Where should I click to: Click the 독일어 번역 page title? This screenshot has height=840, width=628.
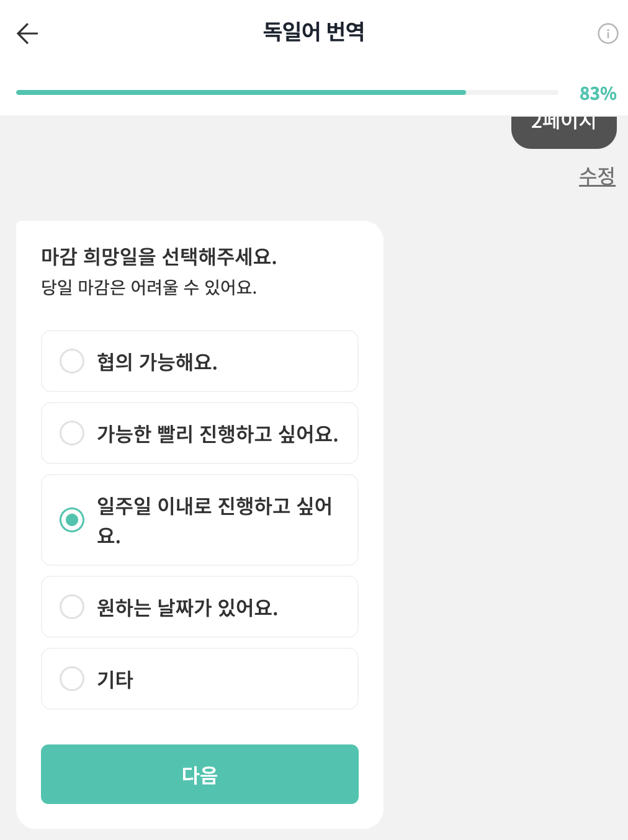[x=314, y=32]
